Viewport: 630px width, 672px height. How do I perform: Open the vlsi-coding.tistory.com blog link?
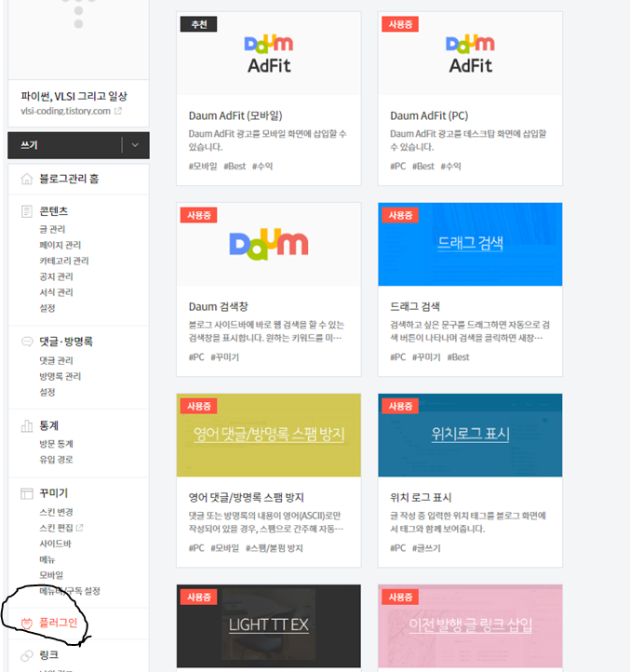(x=65, y=111)
